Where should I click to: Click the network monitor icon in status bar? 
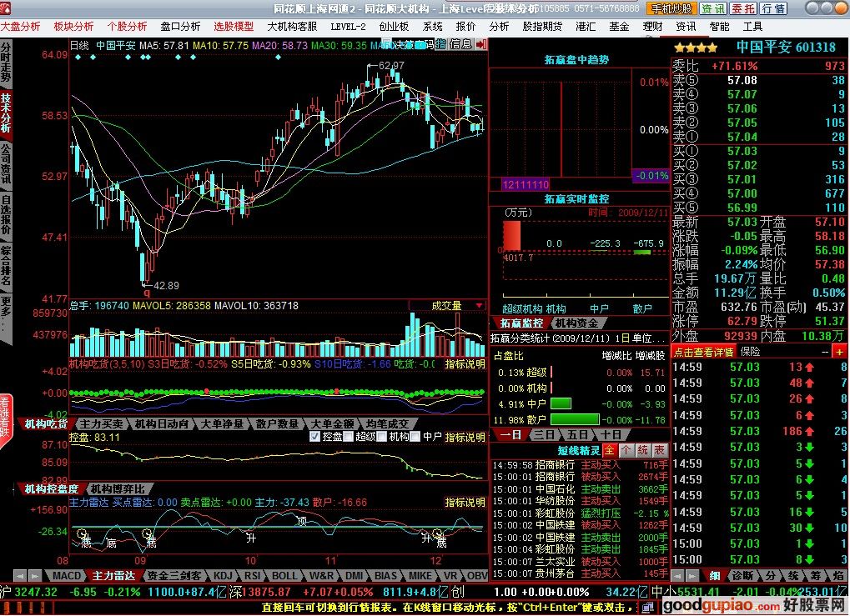pos(648,608)
